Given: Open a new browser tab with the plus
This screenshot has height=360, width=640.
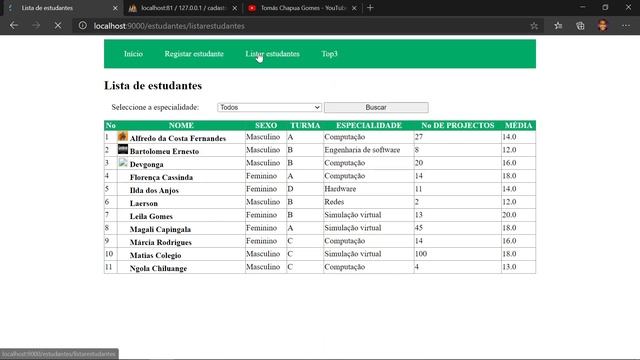Looking at the screenshot, I should [370, 8].
